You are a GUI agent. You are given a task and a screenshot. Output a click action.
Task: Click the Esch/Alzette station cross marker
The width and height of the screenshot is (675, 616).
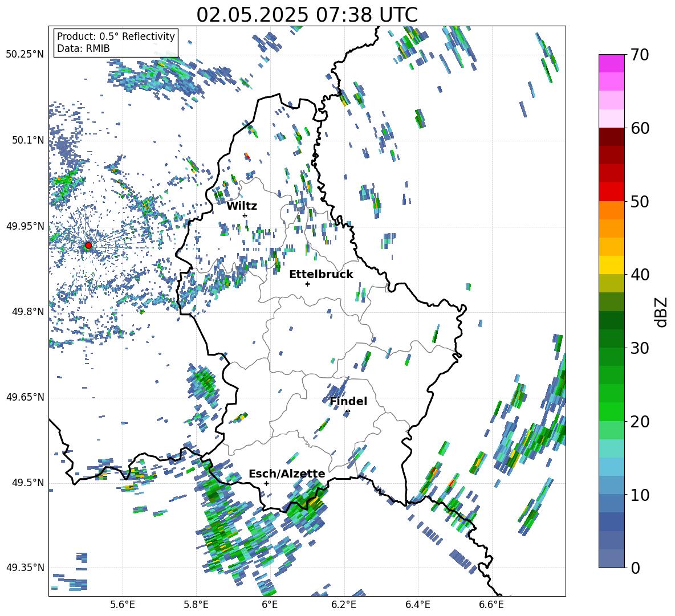(x=266, y=483)
